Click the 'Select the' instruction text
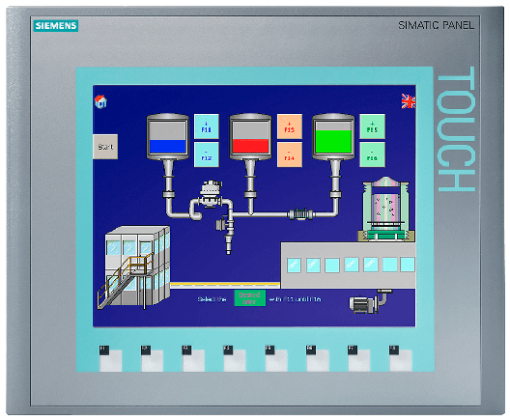The height and width of the screenshot is (420, 510). point(212,299)
